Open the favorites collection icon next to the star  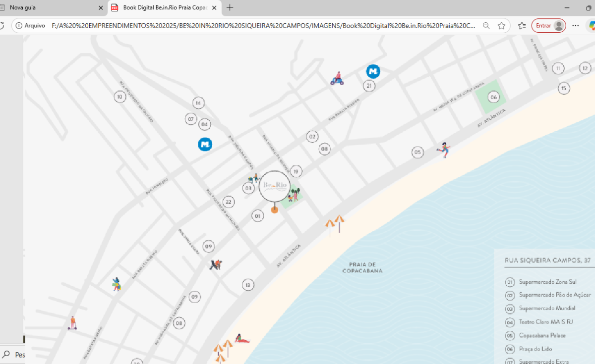click(522, 25)
